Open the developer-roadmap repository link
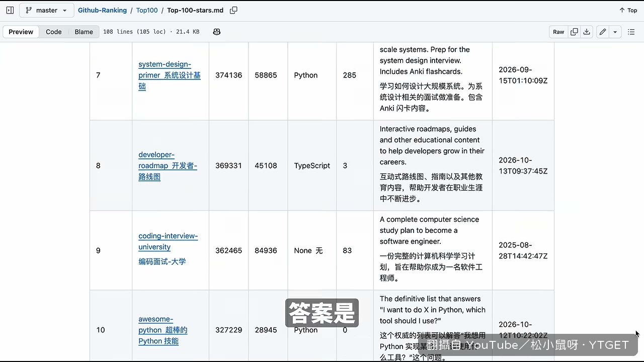This screenshot has width=644, height=362. [x=168, y=165]
